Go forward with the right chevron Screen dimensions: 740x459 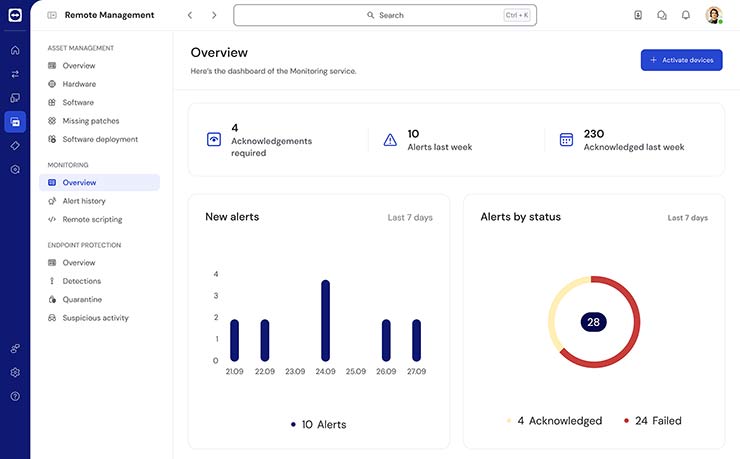pos(214,15)
